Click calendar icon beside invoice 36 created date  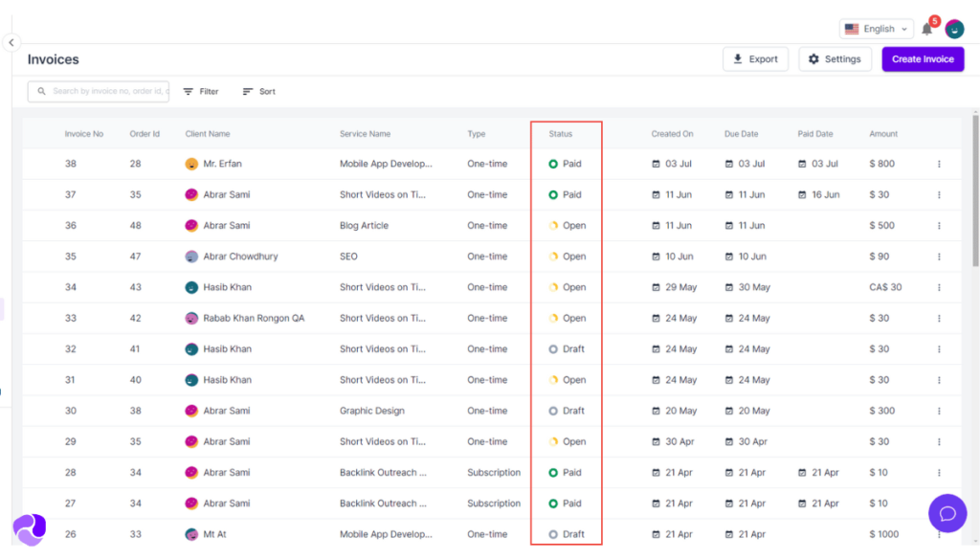click(657, 226)
